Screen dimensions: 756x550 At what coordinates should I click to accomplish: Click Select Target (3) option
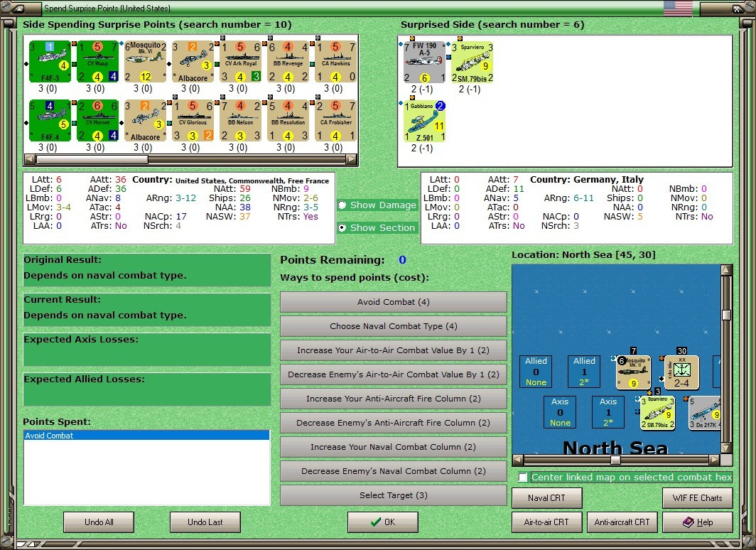coord(394,495)
